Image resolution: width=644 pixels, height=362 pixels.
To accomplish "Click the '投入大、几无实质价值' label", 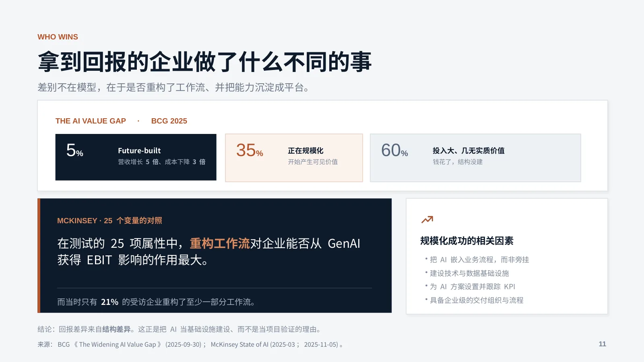I will (x=469, y=151).
